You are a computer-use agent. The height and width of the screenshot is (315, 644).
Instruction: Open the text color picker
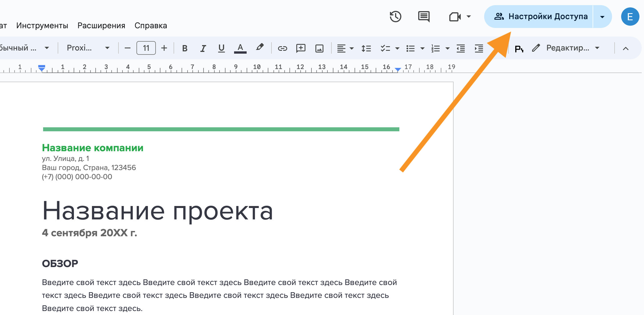click(x=240, y=48)
